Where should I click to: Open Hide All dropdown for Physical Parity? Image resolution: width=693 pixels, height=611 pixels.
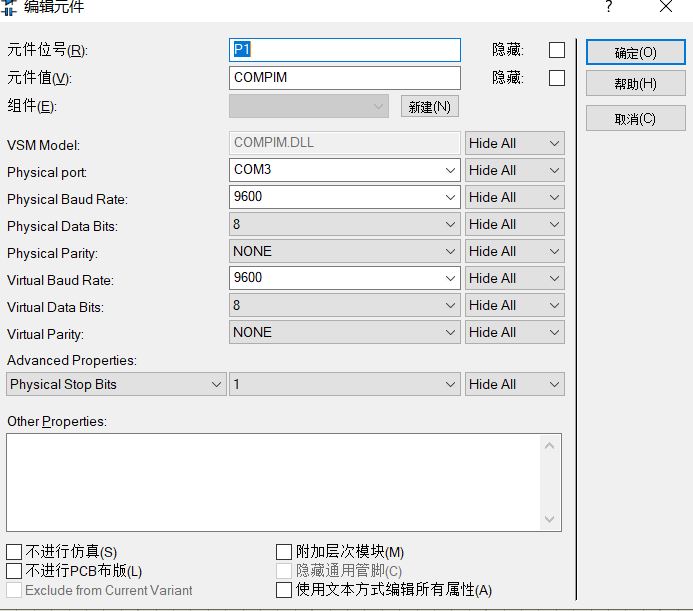[514, 251]
